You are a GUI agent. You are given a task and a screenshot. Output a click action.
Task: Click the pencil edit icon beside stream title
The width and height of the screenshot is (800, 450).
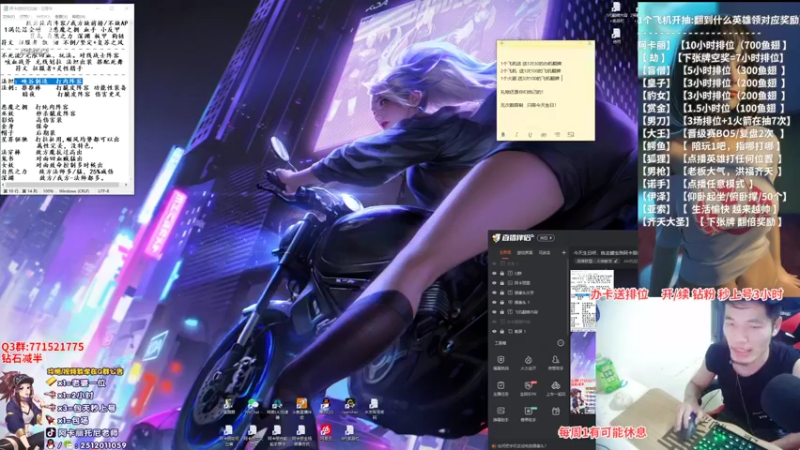pos(616,261)
